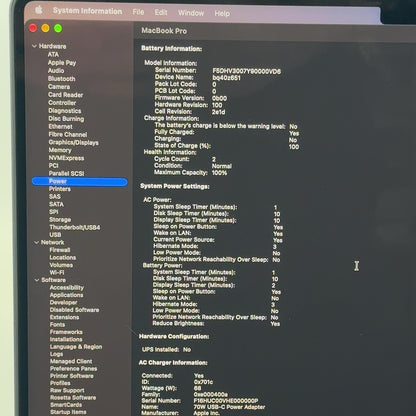Collapse the Software section chevron
The width and height of the screenshot is (416, 416).
37,280
